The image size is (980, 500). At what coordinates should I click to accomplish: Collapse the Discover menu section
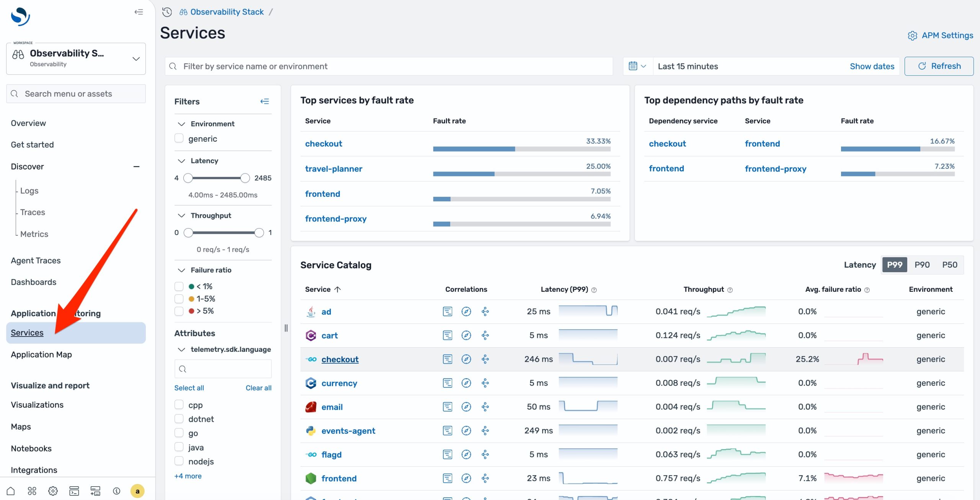137,166
